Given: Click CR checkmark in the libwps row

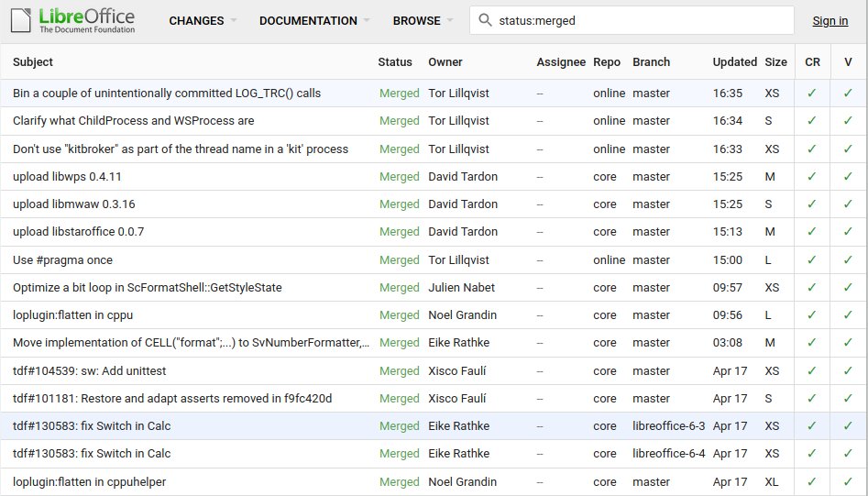Looking at the screenshot, I should (811, 177).
